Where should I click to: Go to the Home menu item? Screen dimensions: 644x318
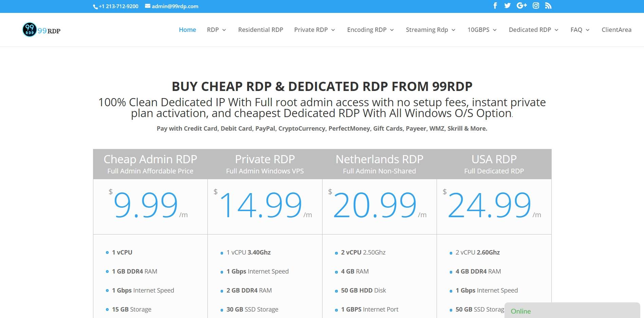click(187, 30)
